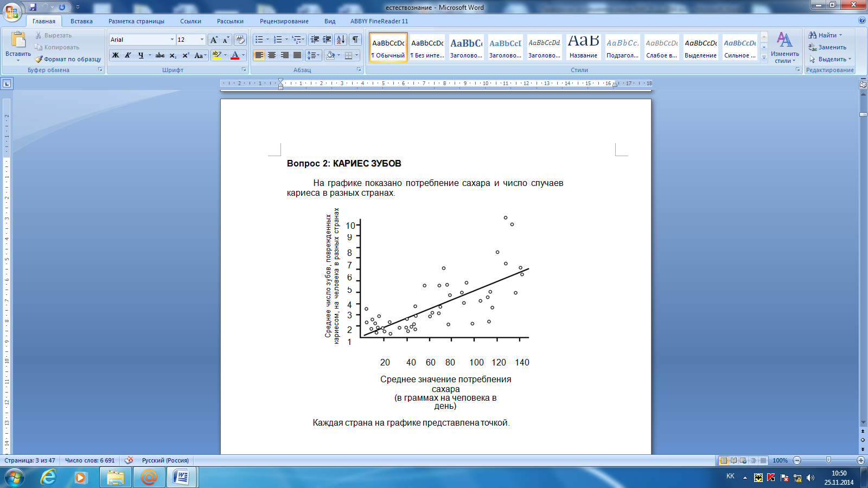Screen dimensions: 868x488
Task: Open the Change Case (Aa) dropdown
Action: coord(200,55)
